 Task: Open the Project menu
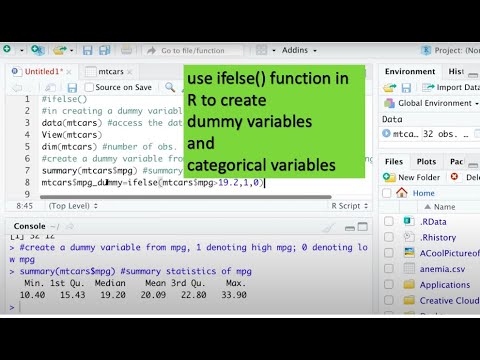pyautogui.click(x=450, y=50)
